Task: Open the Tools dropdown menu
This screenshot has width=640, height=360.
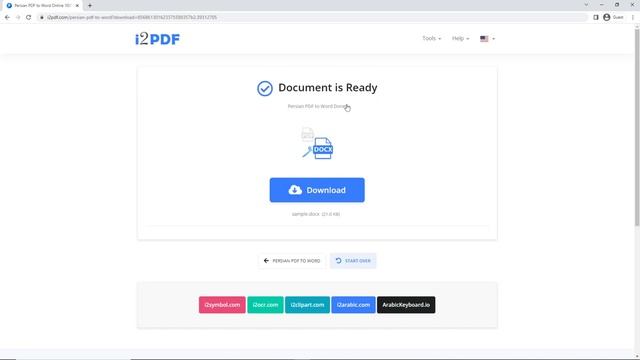Action: click(431, 38)
